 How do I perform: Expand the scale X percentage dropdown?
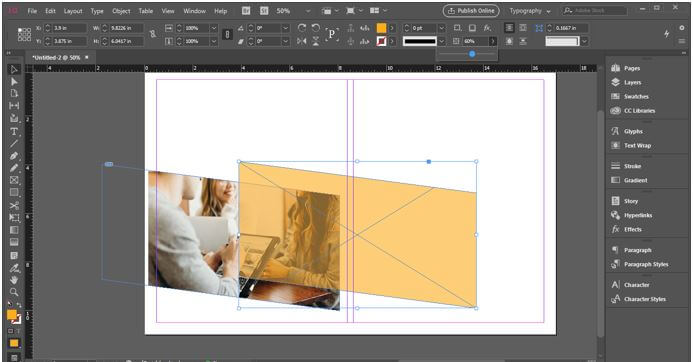[213, 28]
